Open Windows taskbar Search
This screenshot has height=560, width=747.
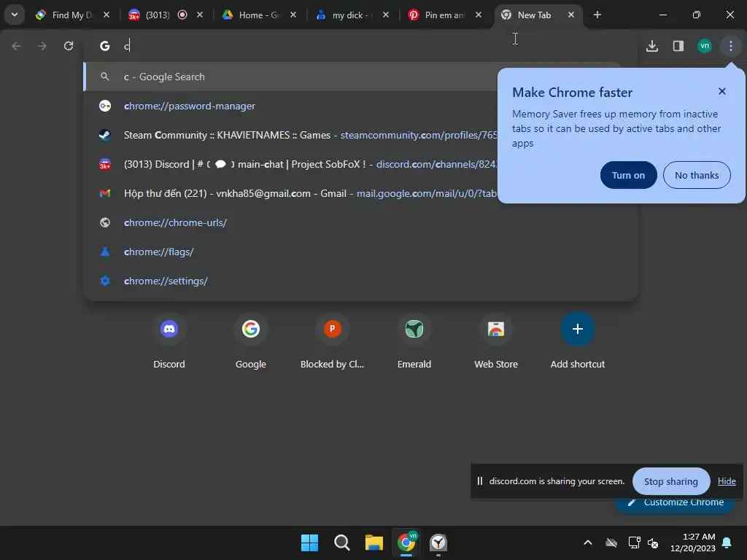coord(342,542)
